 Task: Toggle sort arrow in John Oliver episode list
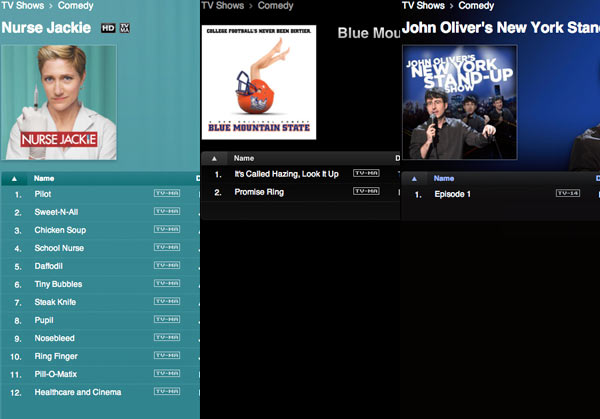(x=414, y=178)
